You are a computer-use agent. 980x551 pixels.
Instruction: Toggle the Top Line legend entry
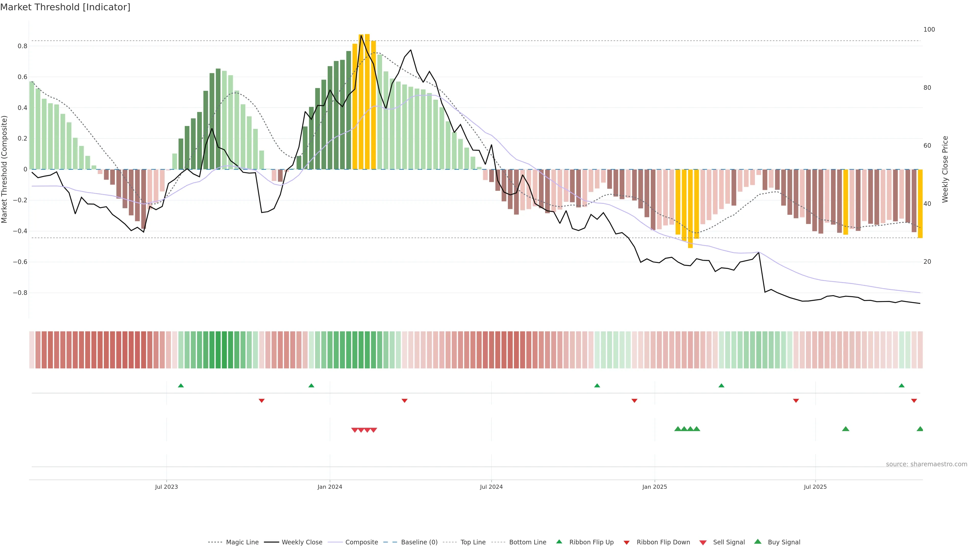click(473, 542)
